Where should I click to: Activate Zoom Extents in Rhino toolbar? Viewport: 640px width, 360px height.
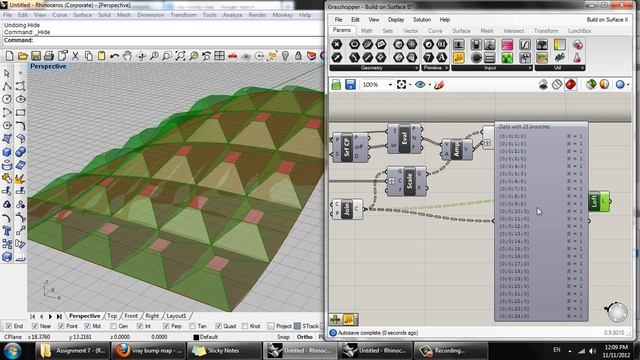pos(180,56)
